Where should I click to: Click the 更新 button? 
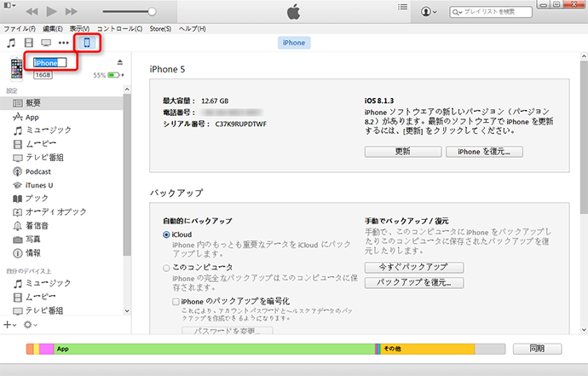coord(403,152)
